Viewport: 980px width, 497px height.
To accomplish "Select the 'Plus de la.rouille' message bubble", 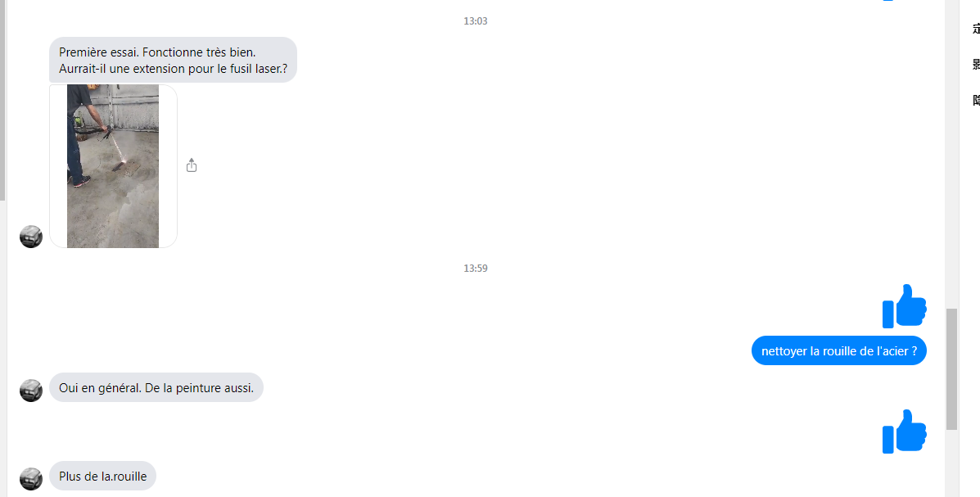I will click(102, 477).
